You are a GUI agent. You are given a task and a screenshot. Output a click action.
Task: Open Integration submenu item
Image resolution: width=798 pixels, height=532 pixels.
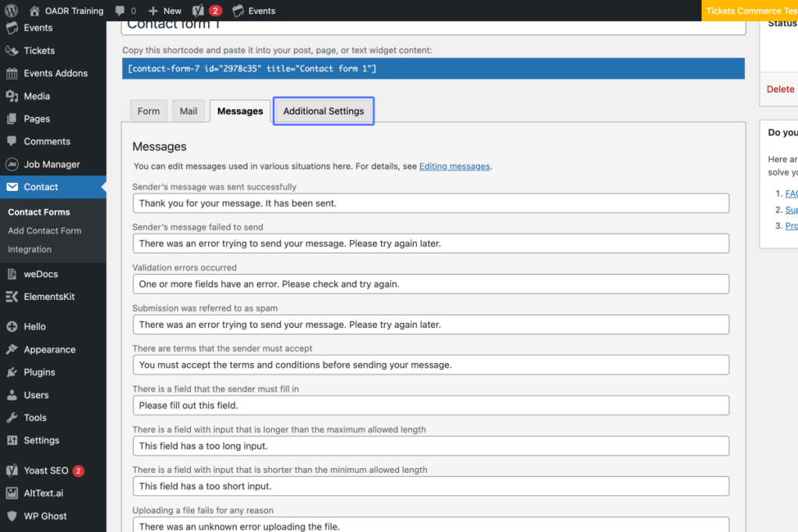coord(30,249)
